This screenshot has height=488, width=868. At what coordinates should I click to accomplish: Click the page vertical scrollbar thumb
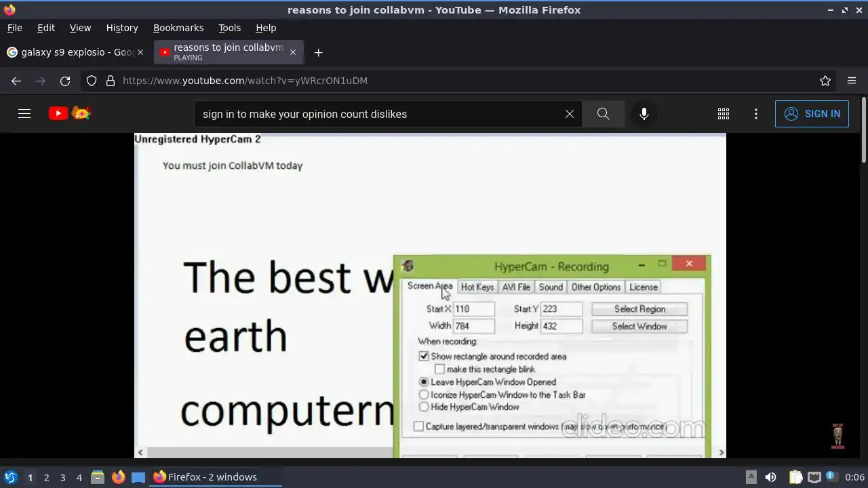[x=863, y=130]
